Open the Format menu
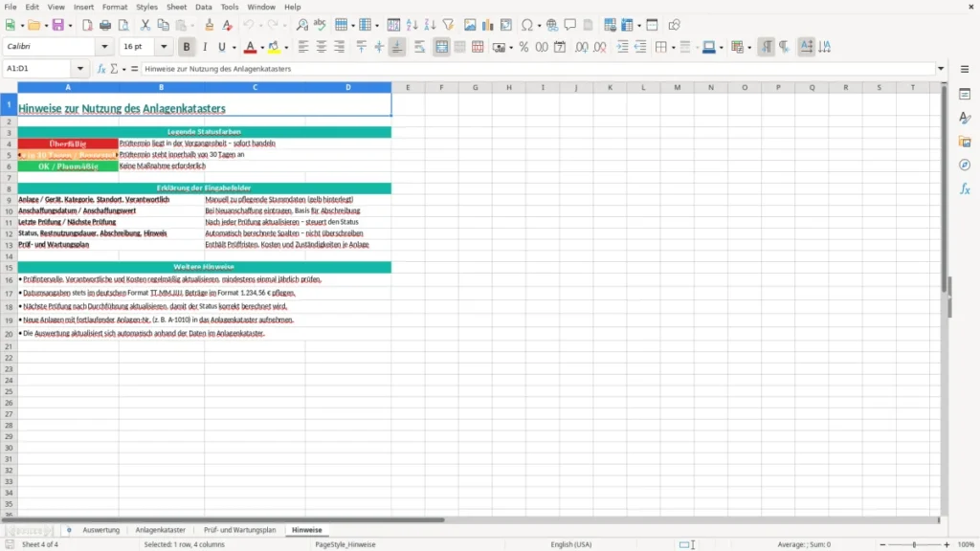 coord(115,7)
